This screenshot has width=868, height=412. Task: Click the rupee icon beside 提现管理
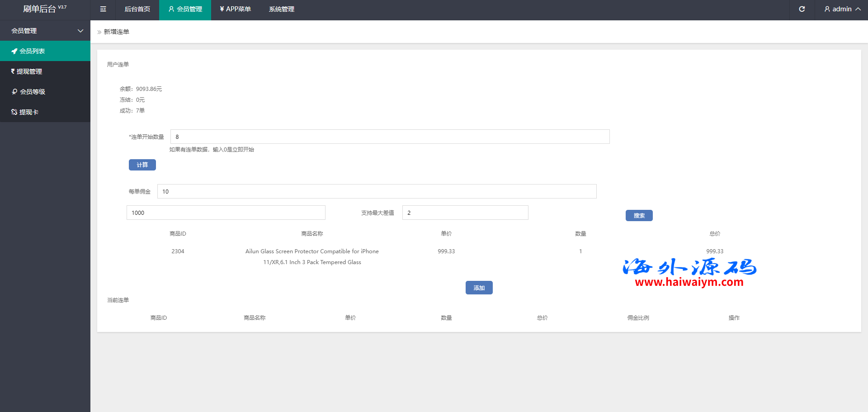[x=13, y=71]
